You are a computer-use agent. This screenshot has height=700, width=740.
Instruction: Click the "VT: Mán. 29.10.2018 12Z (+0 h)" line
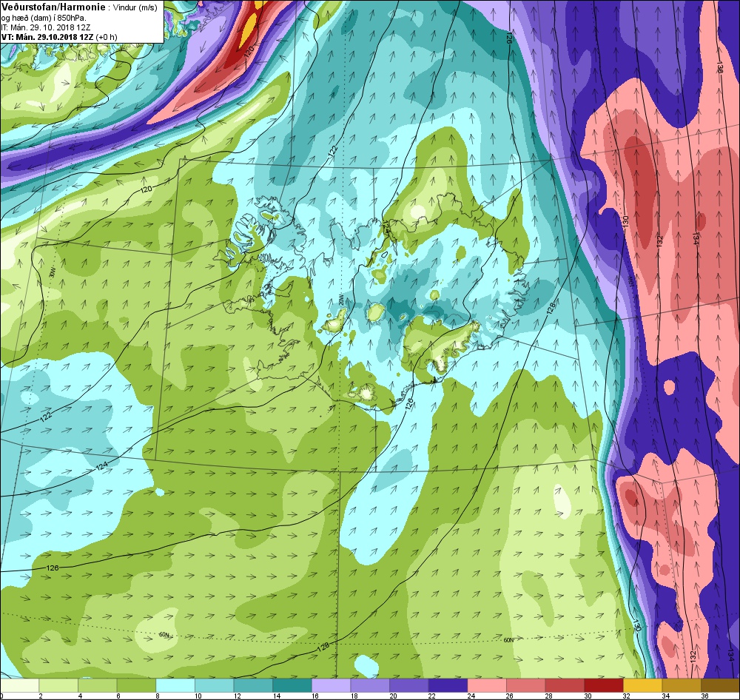coord(59,37)
